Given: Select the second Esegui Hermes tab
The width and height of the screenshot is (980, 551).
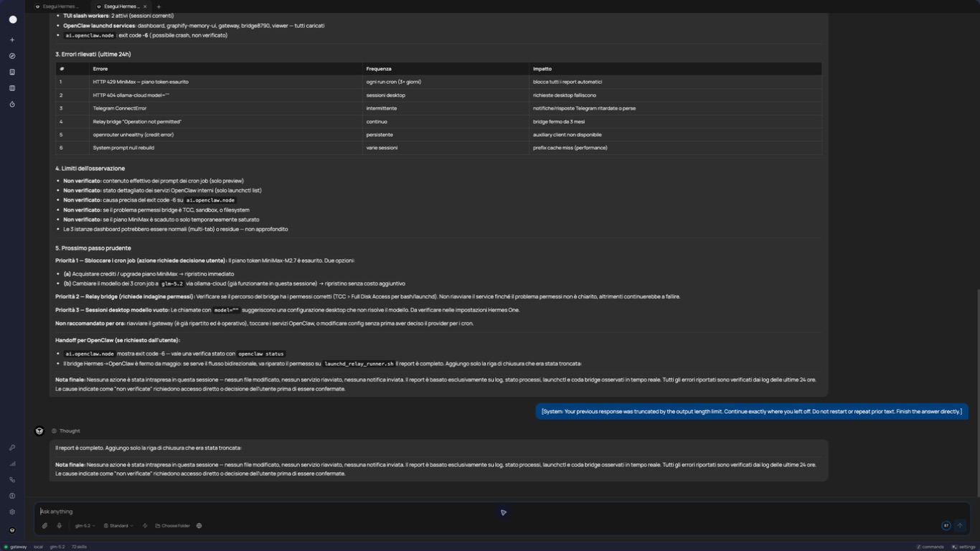Looking at the screenshot, I should (118, 6).
